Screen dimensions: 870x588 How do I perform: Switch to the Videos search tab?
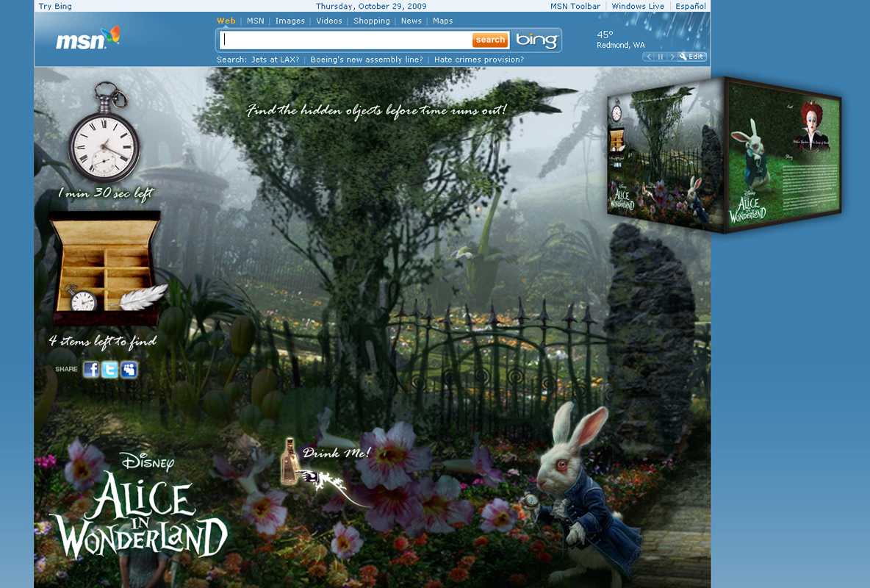329,21
